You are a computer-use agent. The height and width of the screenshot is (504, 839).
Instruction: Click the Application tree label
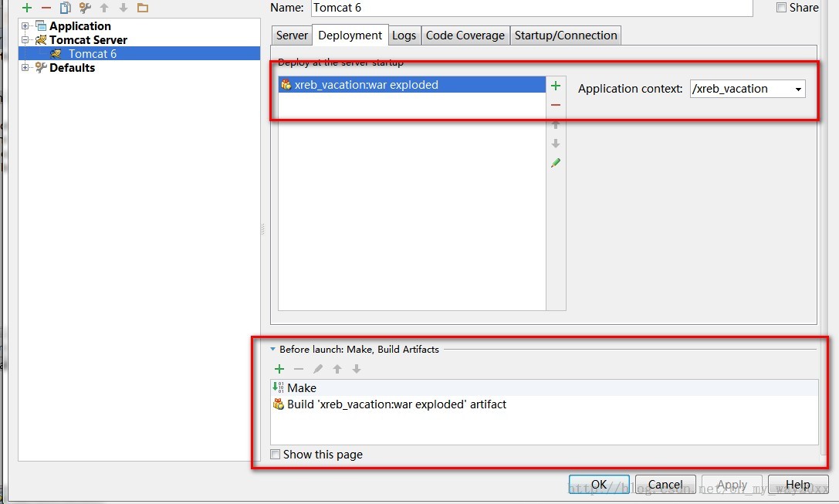[80, 25]
